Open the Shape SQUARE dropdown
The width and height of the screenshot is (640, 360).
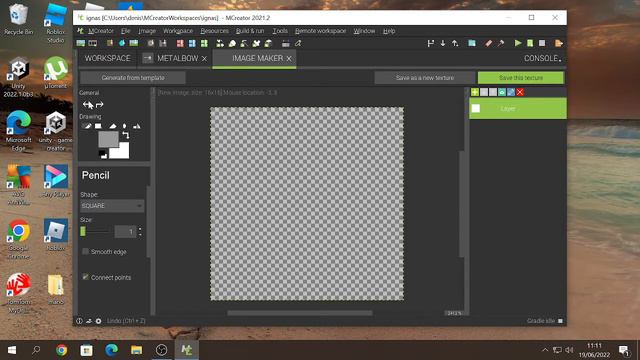111,206
